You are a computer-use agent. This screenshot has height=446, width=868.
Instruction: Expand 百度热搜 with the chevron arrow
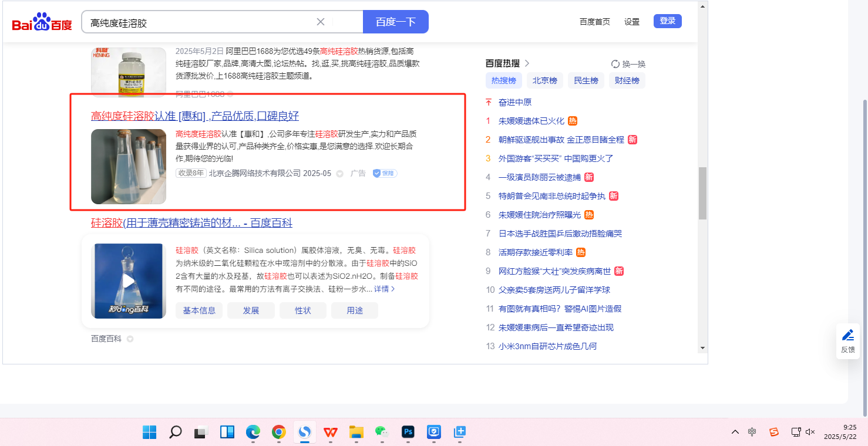527,63
